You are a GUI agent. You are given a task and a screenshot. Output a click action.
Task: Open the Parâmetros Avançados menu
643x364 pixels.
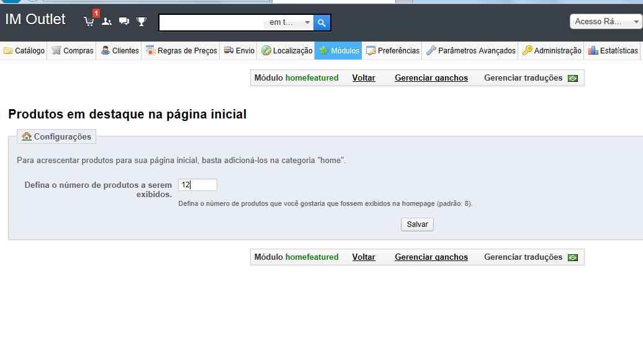coord(470,50)
